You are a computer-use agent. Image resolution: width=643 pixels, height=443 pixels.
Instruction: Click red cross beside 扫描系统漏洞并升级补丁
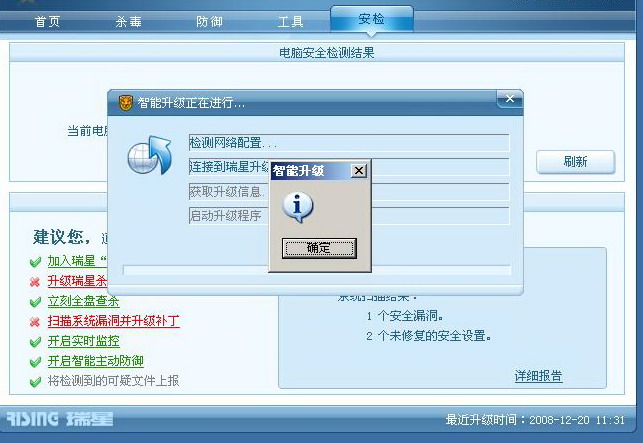coord(35,322)
